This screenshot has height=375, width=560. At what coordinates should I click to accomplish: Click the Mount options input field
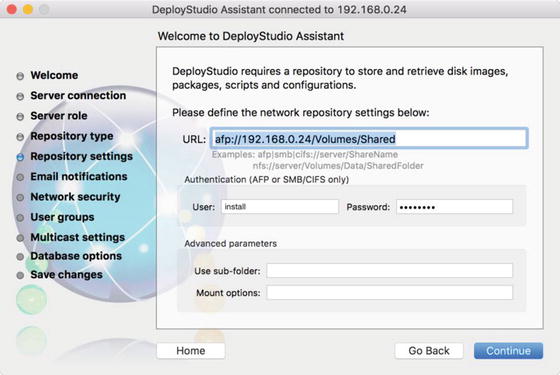(390, 292)
